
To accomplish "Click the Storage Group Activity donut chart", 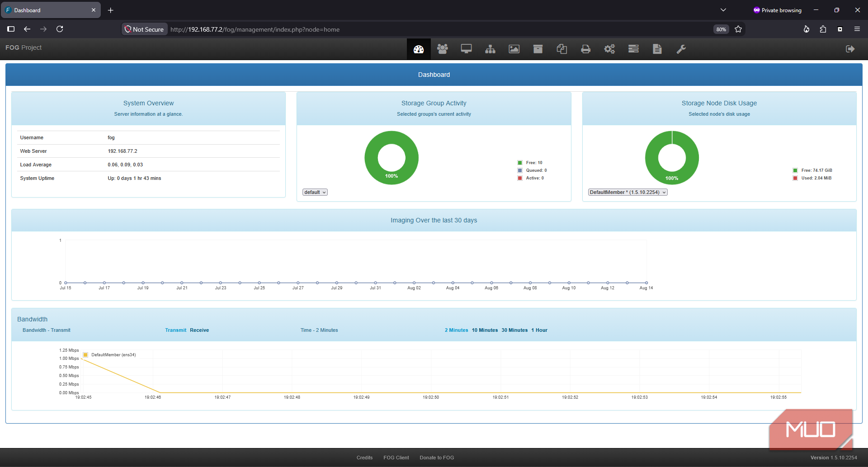I will [x=392, y=158].
